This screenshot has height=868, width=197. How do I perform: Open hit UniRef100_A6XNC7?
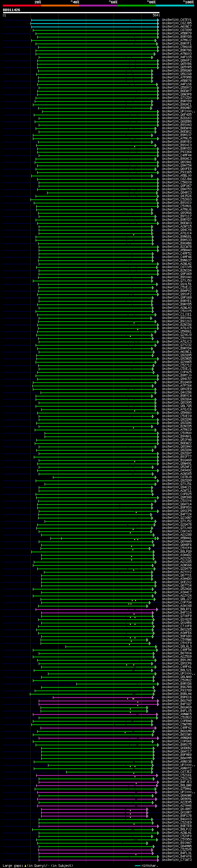coord(177,26)
